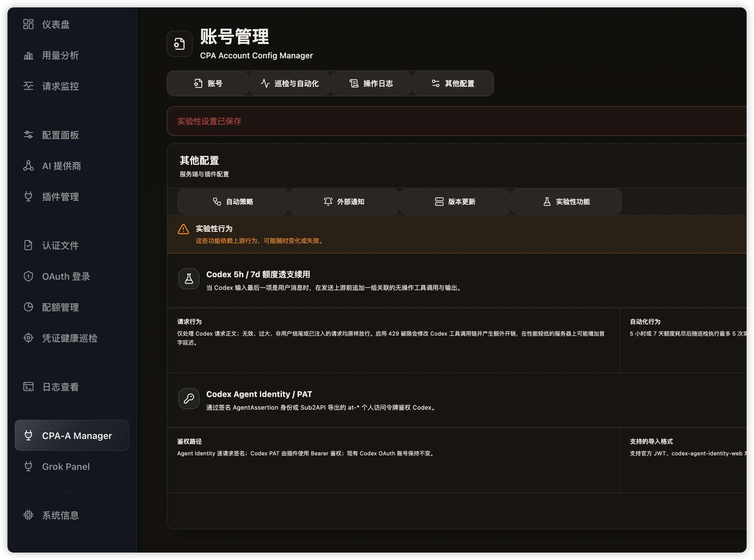Image resolution: width=754 pixels, height=560 pixels.
Task: Open 认证文件 sidebar entry
Action: tap(72, 245)
